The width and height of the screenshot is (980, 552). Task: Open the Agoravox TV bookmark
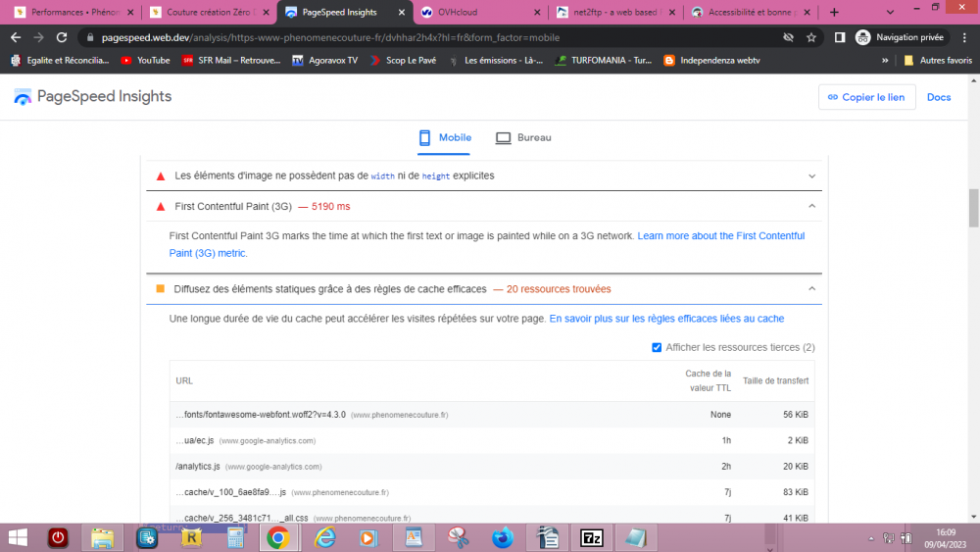tap(325, 61)
